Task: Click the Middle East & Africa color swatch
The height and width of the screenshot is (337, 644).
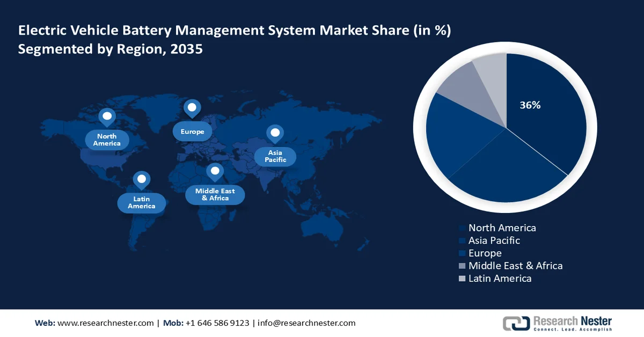Action: (x=462, y=266)
